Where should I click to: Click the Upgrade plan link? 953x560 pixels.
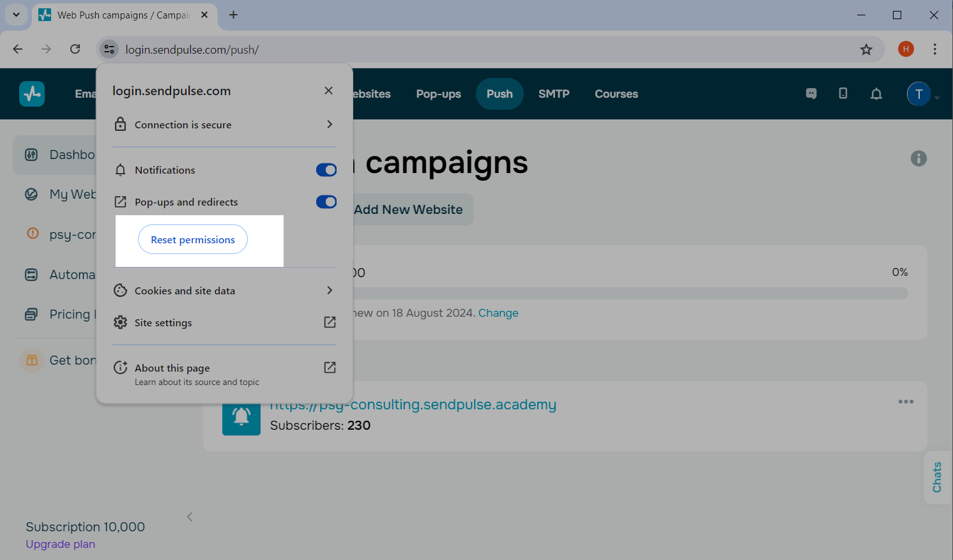tap(60, 544)
